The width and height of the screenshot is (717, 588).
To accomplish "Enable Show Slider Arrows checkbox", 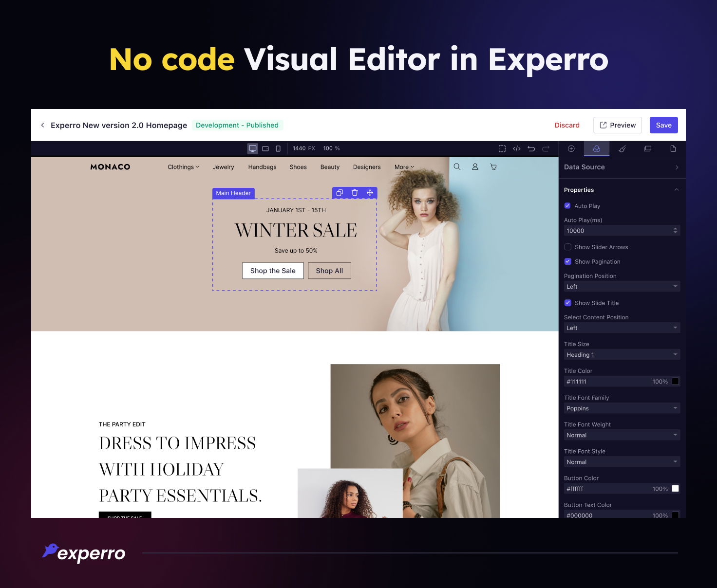I will [x=567, y=247].
